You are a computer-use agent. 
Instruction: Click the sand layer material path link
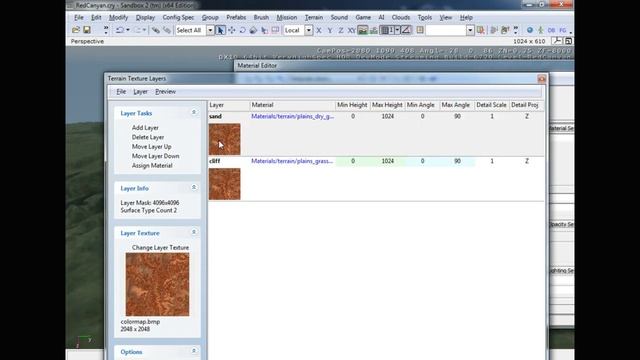click(292, 116)
